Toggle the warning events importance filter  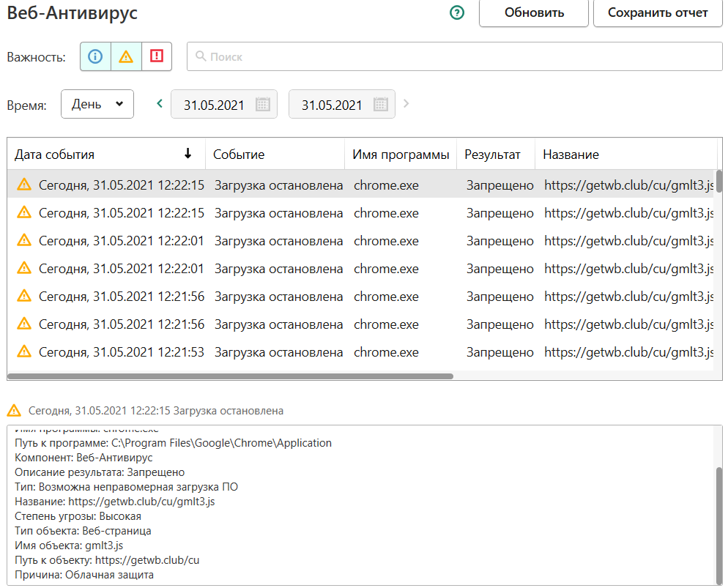click(126, 56)
